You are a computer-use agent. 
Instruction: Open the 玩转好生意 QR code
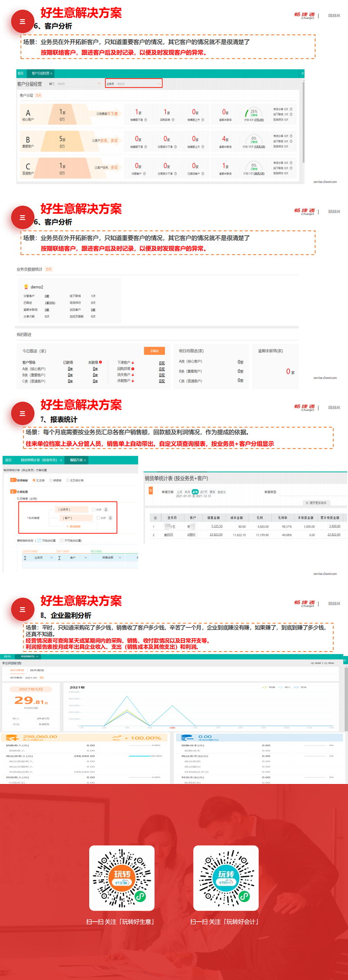point(122,878)
